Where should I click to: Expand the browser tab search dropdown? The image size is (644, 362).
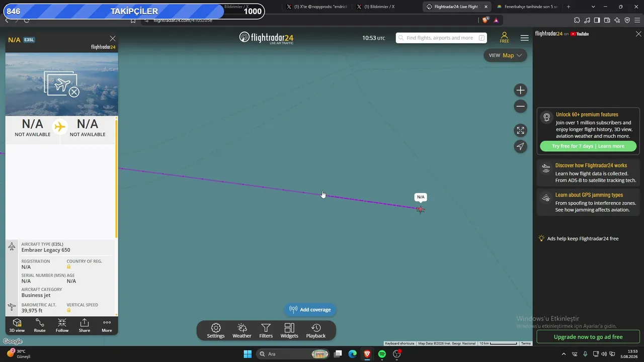[593, 7]
